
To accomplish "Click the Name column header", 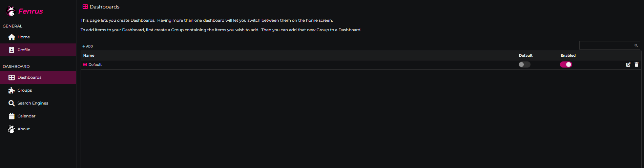I will [x=89, y=55].
